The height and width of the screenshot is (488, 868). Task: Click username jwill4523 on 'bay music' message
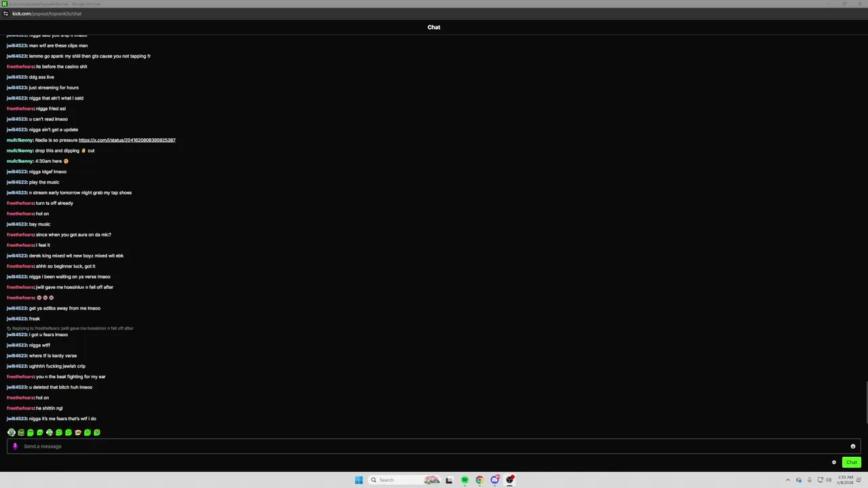17,224
